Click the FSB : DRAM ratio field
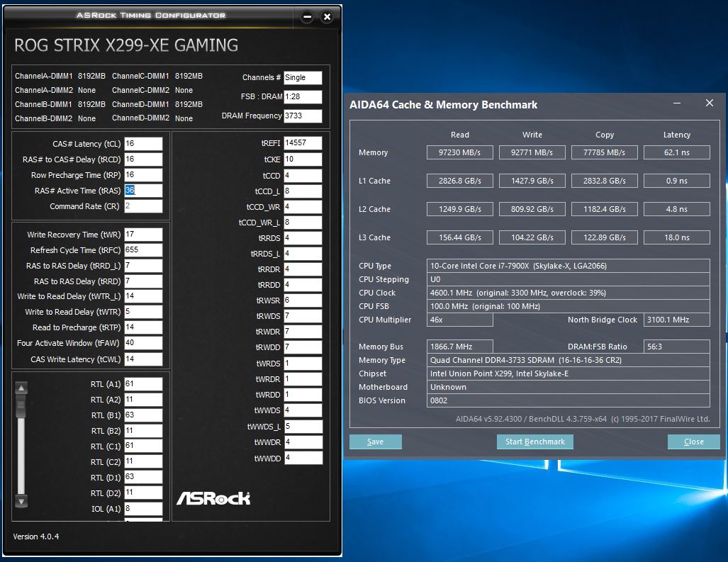 tap(303, 96)
